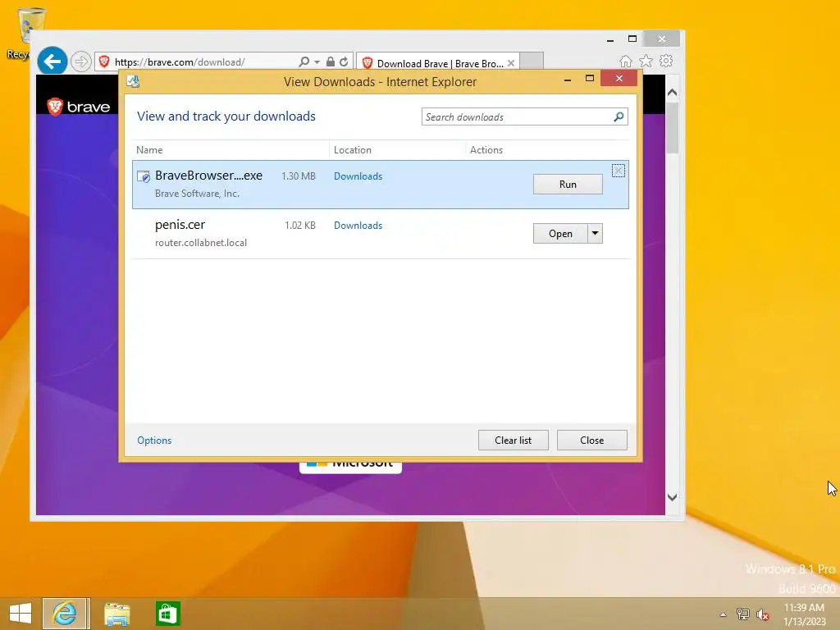The image size is (840, 630).
Task: Close the Download Brave tab
Action: coord(511,63)
